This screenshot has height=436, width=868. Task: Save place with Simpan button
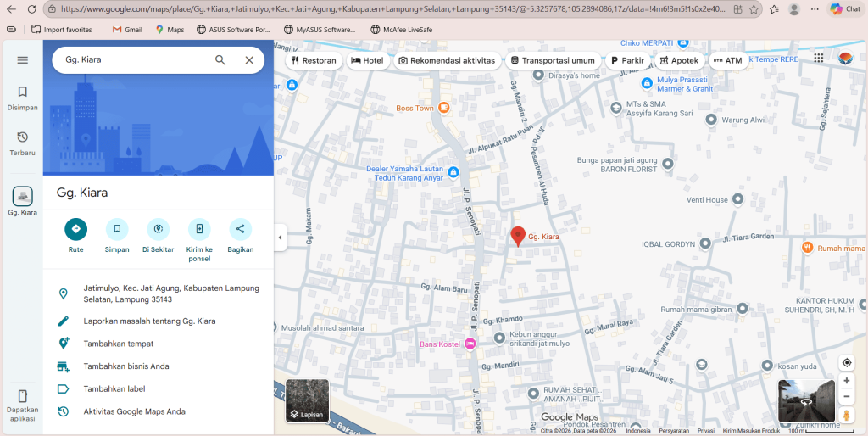click(117, 230)
